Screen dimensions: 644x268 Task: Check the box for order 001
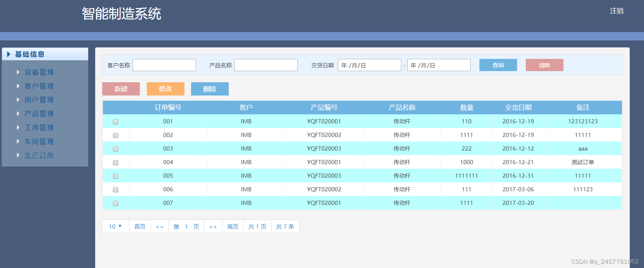pyautogui.click(x=115, y=122)
